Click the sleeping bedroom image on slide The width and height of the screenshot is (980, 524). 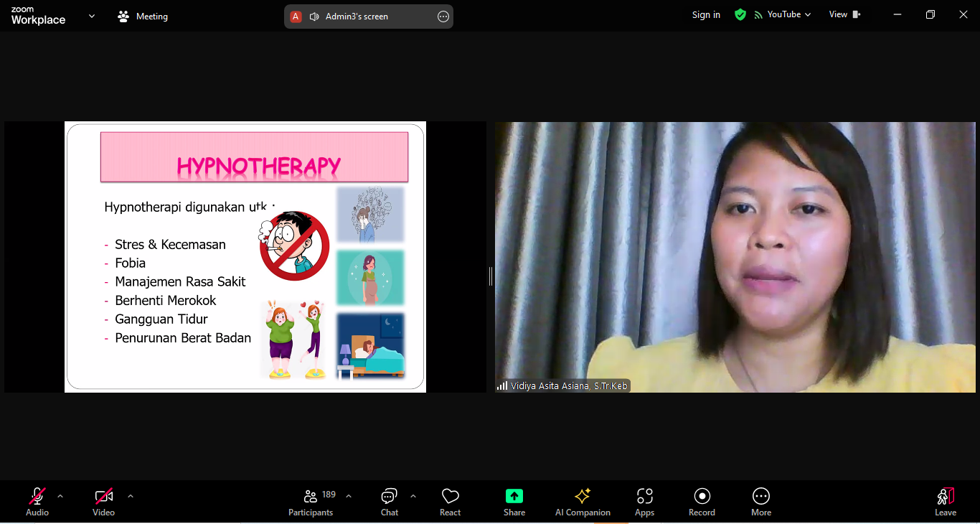click(x=370, y=346)
